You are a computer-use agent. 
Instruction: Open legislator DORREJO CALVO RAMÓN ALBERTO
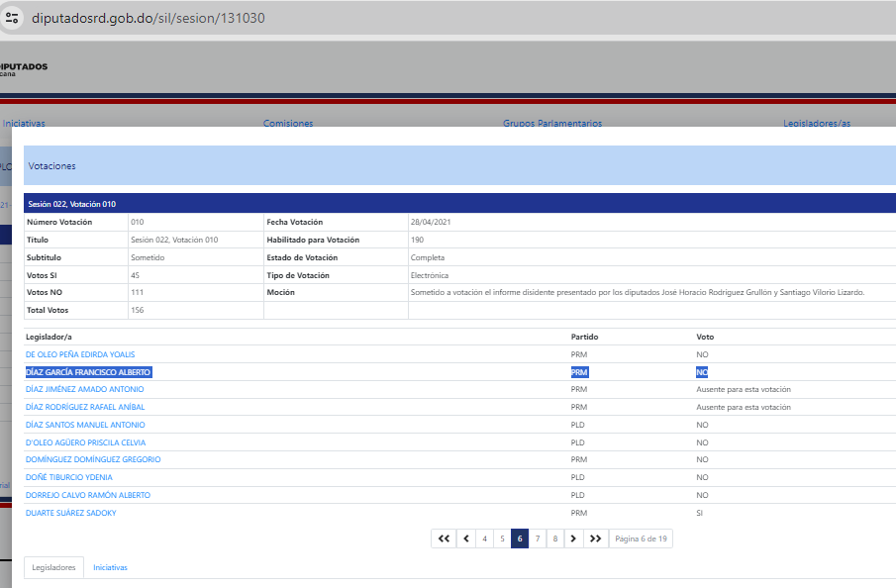click(88, 495)
